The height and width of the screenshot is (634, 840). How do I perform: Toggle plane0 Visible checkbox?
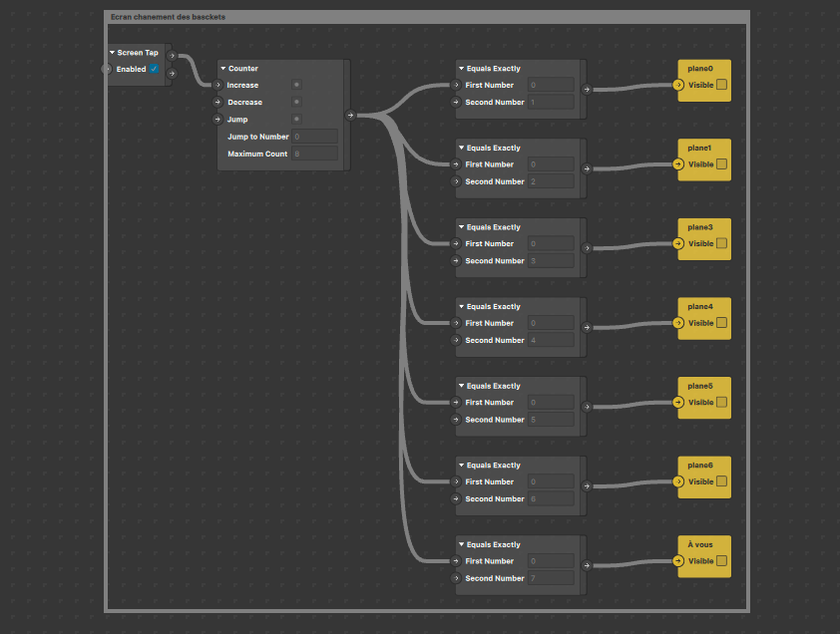(721, 85)
